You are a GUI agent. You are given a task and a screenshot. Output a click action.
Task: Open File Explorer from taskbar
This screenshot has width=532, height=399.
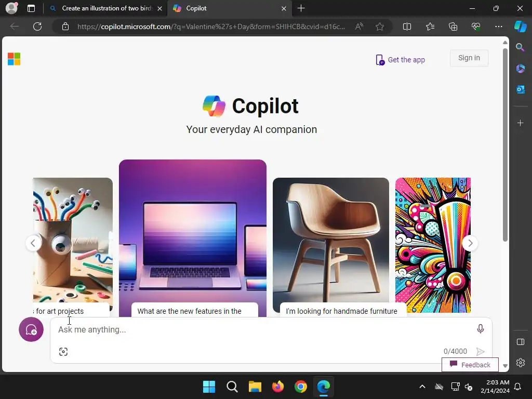pyautogui.click(x=255, y=387)
